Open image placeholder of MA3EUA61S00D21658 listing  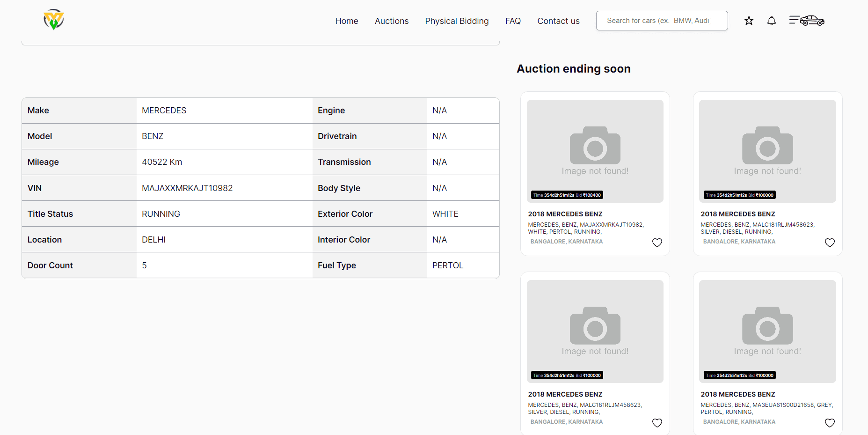click(x=767, y=331)
